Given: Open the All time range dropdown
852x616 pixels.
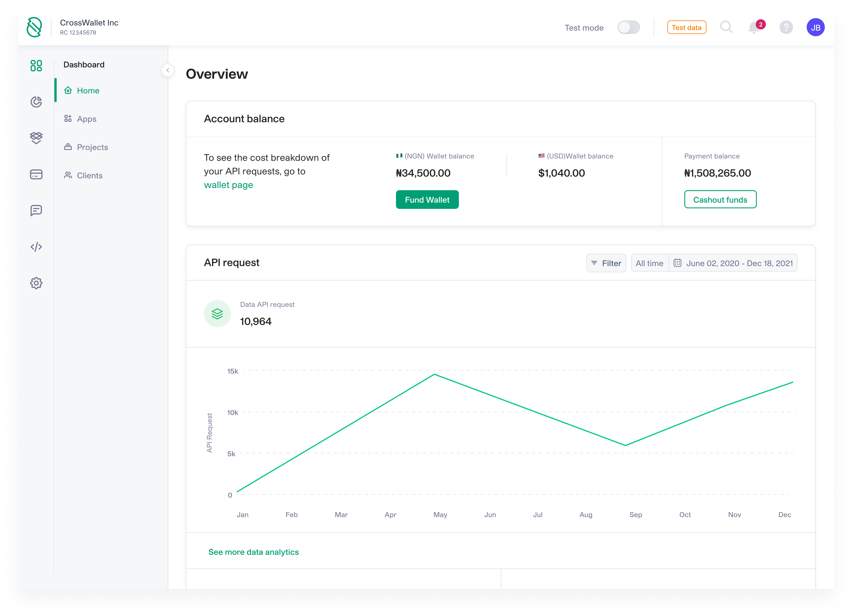Looking at the screenshot, I should [x=649, y=263].
